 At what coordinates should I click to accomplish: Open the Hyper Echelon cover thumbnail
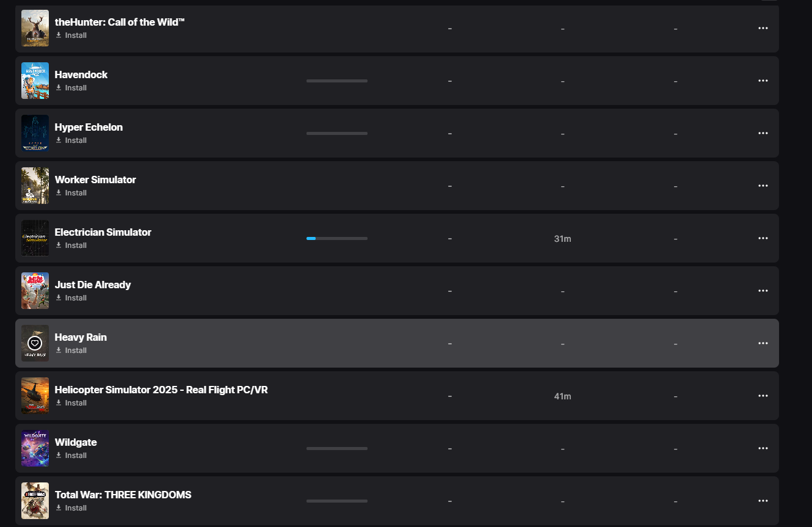tap(35, 133)
